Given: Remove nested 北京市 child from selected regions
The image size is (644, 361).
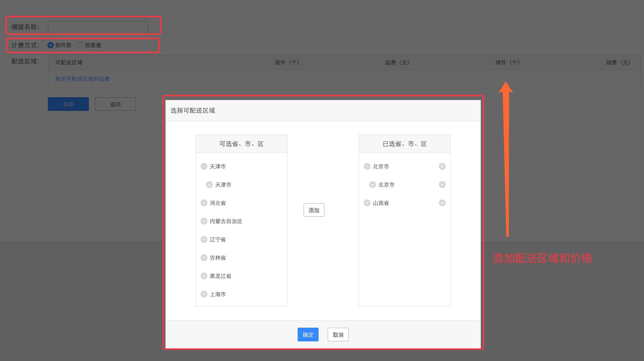Looking at the screenshot, I should (x=442, y=185).
